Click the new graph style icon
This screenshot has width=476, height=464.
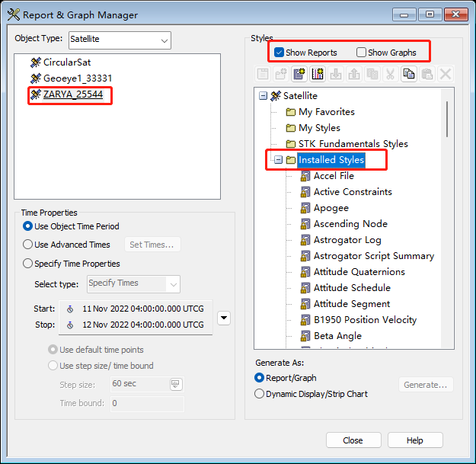pyautogui.click(x=318, y=74)
